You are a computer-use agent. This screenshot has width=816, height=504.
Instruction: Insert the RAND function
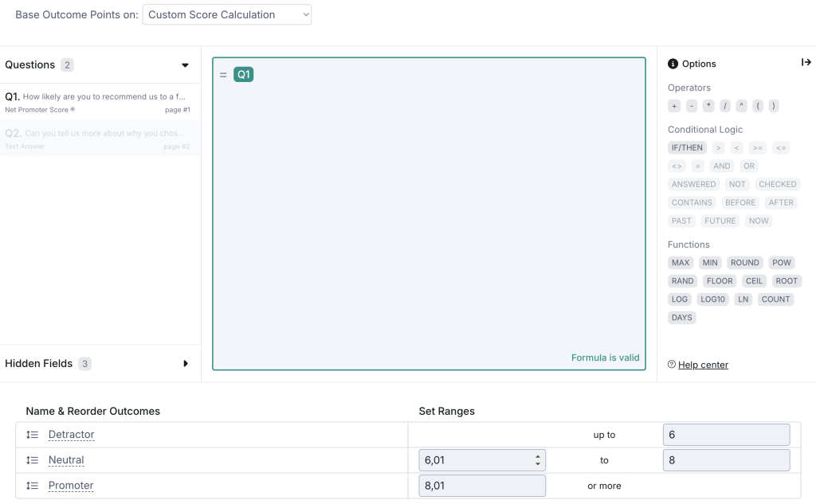coord(683,281)
